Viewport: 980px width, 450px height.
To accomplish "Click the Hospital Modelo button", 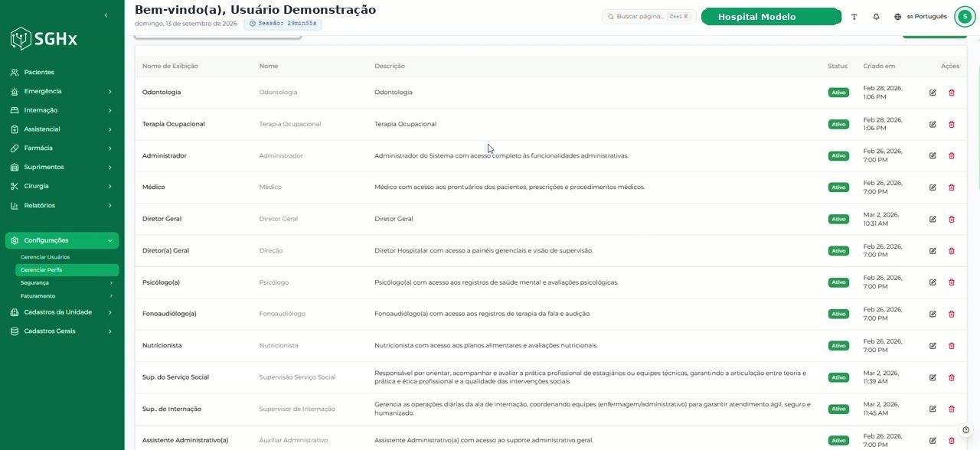I will tap(772, 17).
